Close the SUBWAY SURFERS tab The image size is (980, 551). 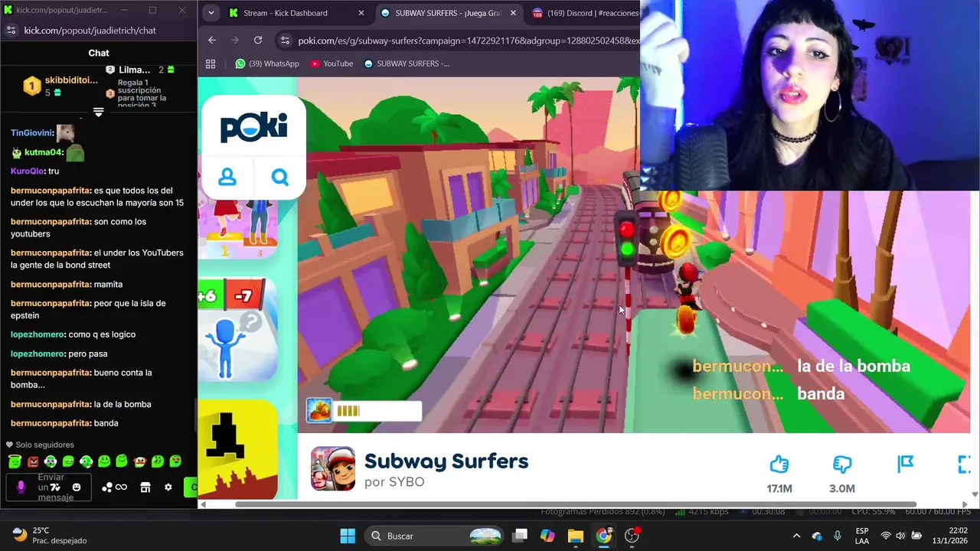point(513,13)
